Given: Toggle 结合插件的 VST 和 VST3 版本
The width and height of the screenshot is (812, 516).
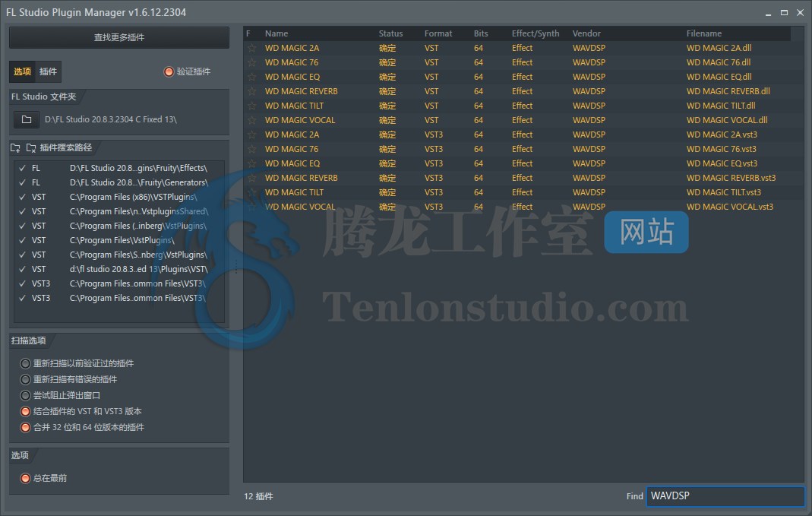Looking at the screenshot, I should tap(25, 411).
